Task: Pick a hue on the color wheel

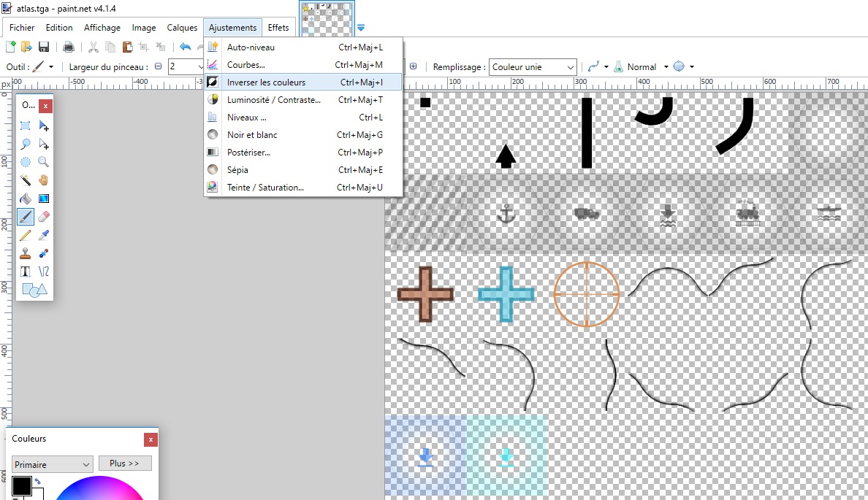Action: 99,488
